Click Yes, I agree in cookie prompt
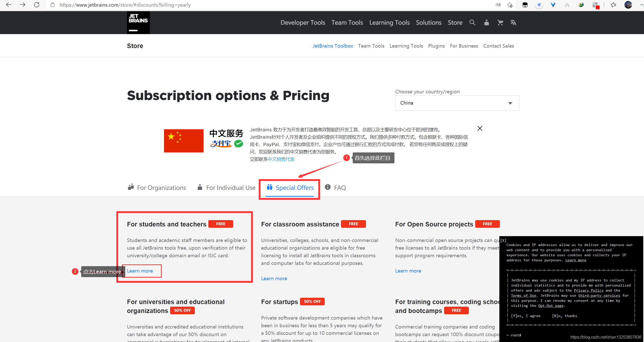Image resolution: width=644 pixels, height=342 pixels. (526, 316)
